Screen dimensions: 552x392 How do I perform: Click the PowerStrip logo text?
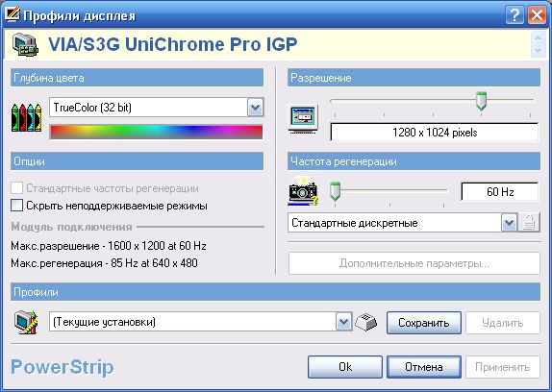[63, 367]
